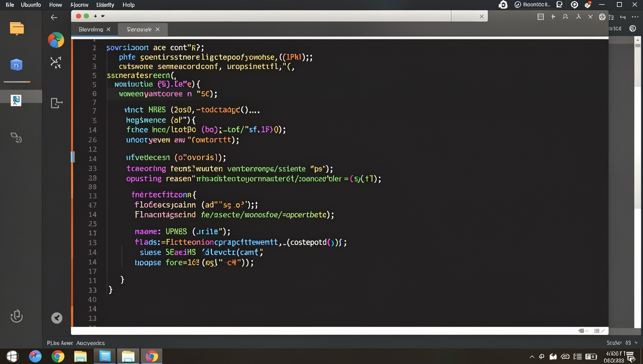Image resolution: width=643 pixels, height=364 pixels.
Task: Open the sync devices icon in left dock
Action: (x=16, y=138)
